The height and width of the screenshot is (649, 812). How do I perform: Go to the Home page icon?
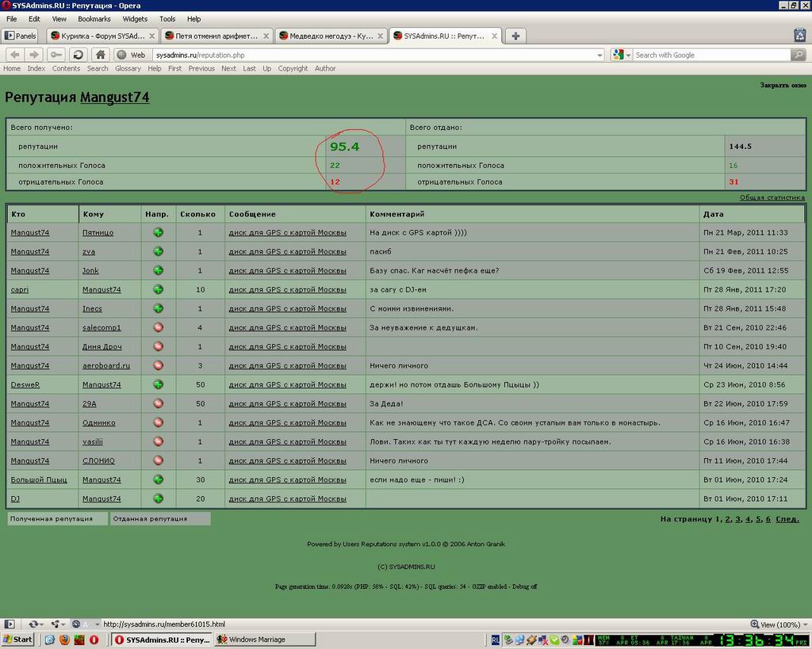point(101,55)
